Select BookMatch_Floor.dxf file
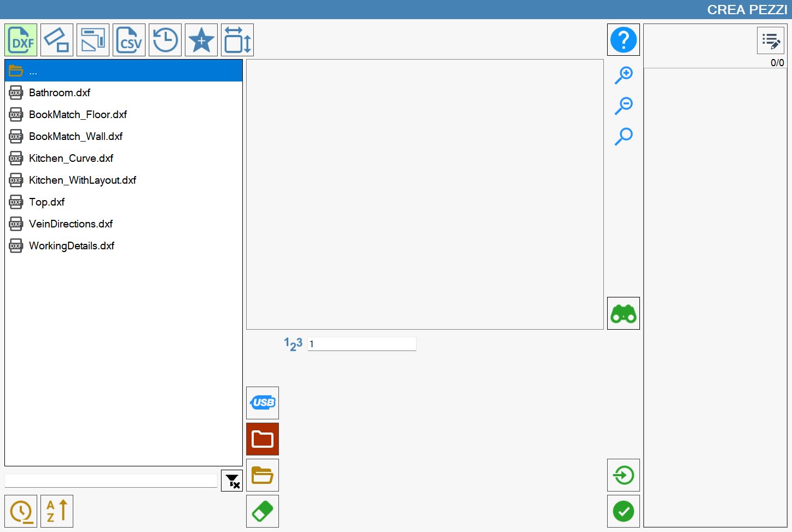The height and width of the screenshot is (532, 792). click(124, 114)
